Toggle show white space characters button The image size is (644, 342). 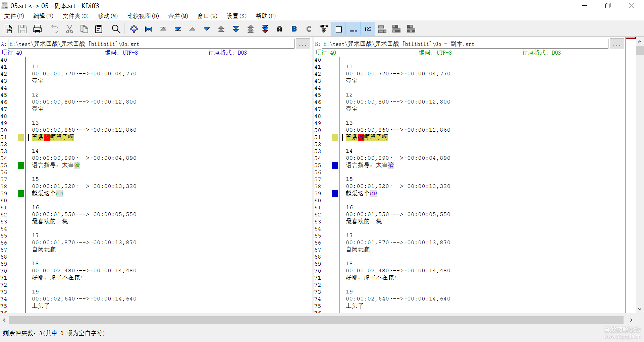(339, 29)
